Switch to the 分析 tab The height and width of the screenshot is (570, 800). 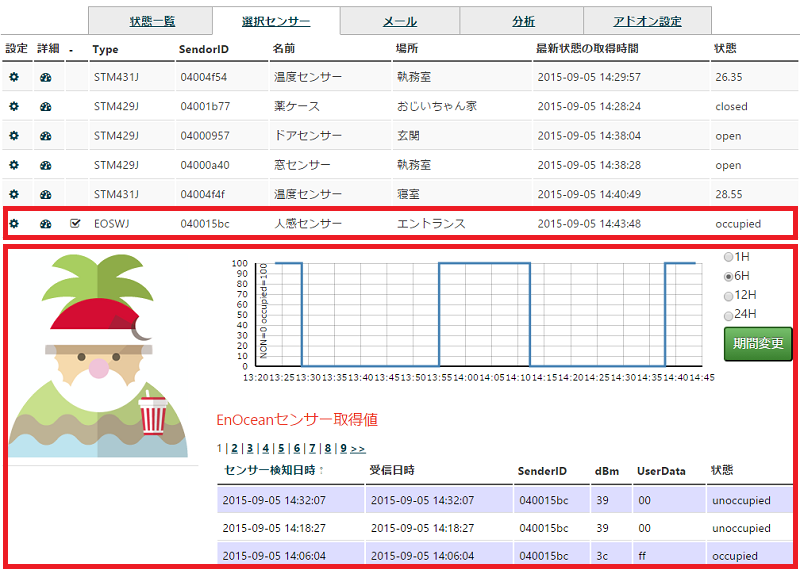point(521,21)
